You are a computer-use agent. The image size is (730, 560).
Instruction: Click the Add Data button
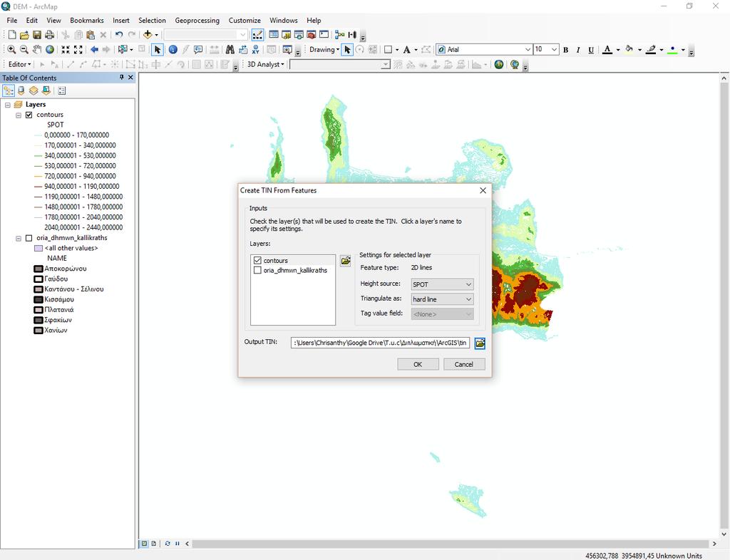tap(148, 34)
